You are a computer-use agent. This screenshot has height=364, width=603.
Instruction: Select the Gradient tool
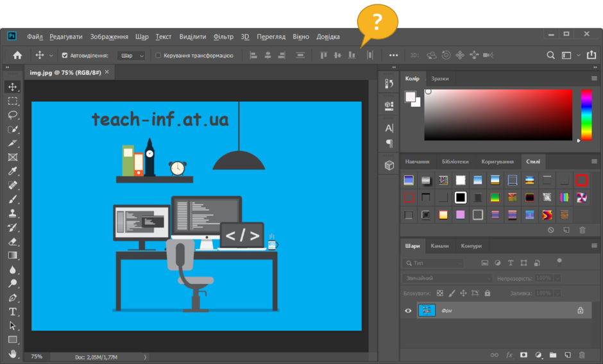tap(12, 256)
